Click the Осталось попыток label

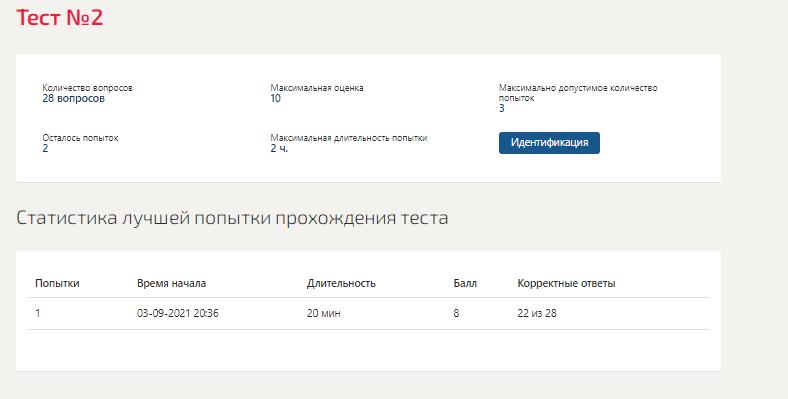pos(80,138)
